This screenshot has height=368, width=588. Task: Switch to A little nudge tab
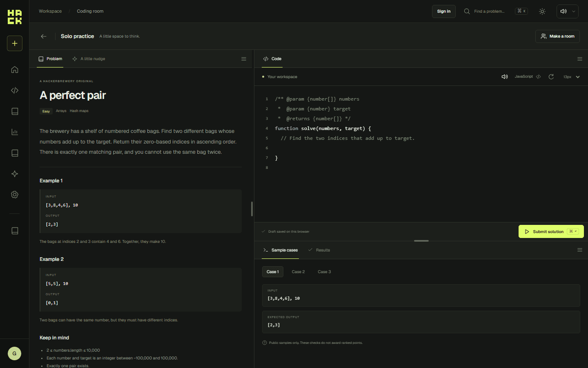point(89,59)
